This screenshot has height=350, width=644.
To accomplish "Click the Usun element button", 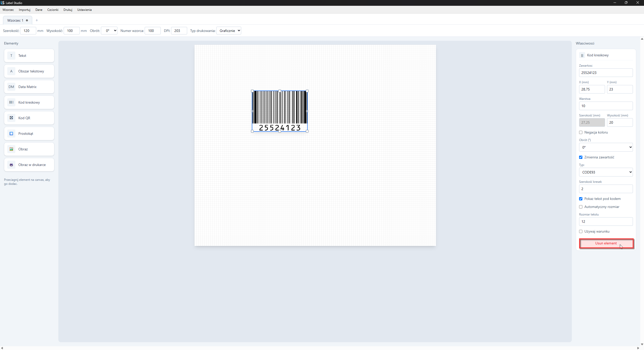I will (x=606, y=243).
